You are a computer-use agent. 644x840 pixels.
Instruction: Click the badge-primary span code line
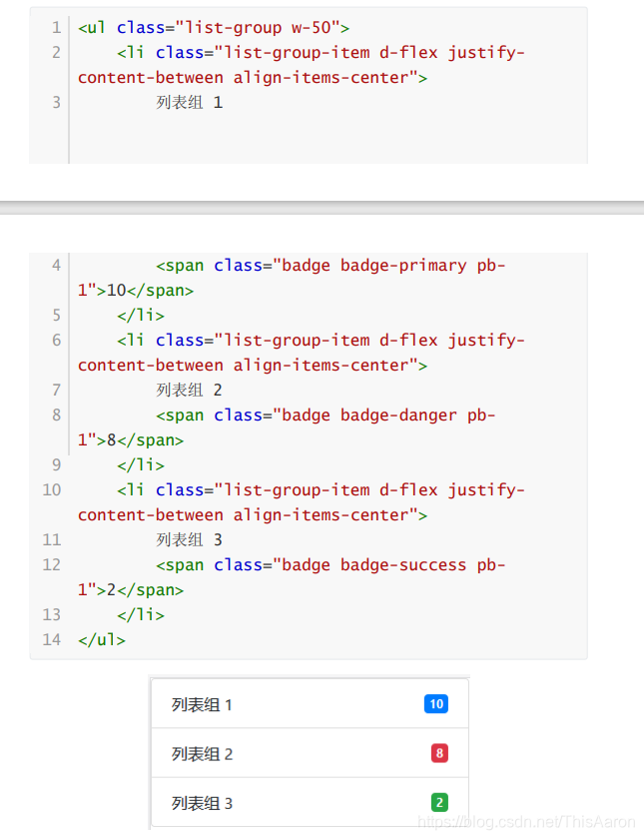(x=292, y=278)
